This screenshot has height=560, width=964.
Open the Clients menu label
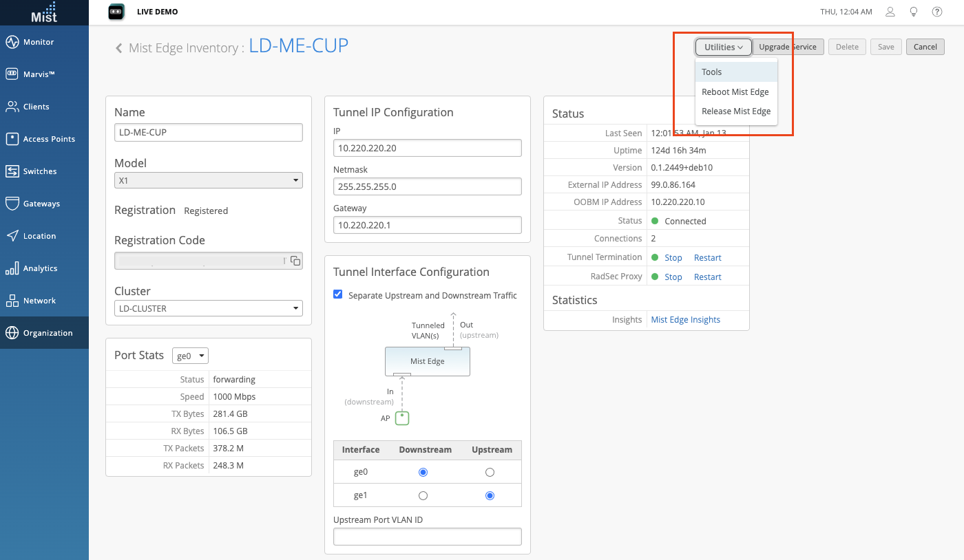(36, 107)
